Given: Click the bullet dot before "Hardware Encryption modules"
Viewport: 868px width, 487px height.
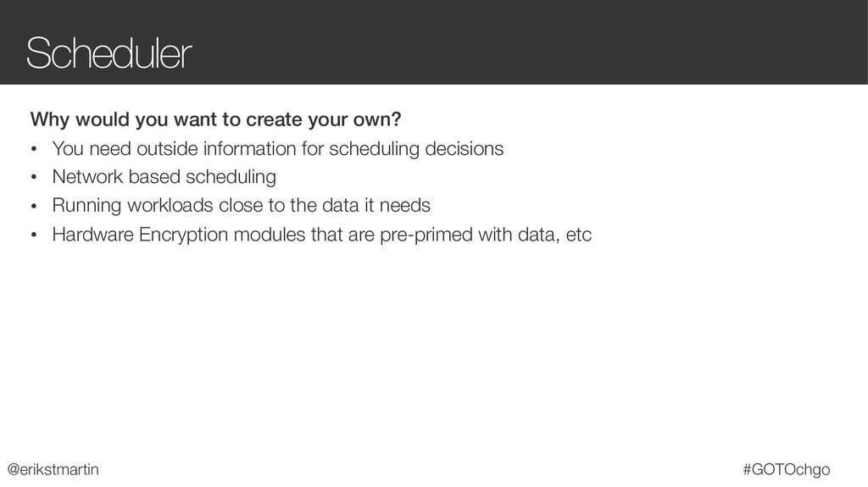Looking at the screenshot, I should (35, 235).
